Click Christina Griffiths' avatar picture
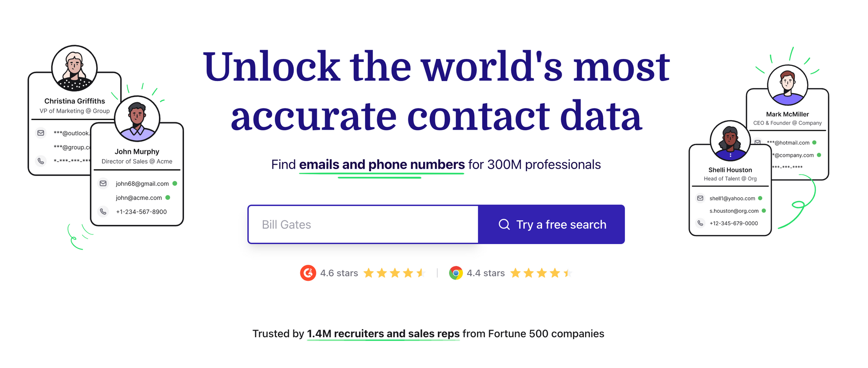Viewport: 868px width, 368px height. [74, 68]
